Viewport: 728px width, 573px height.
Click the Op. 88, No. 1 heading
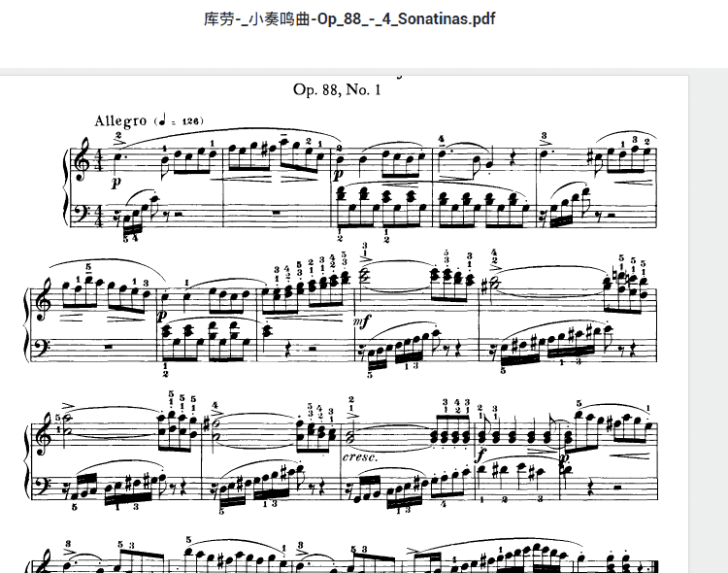[337, 89]
